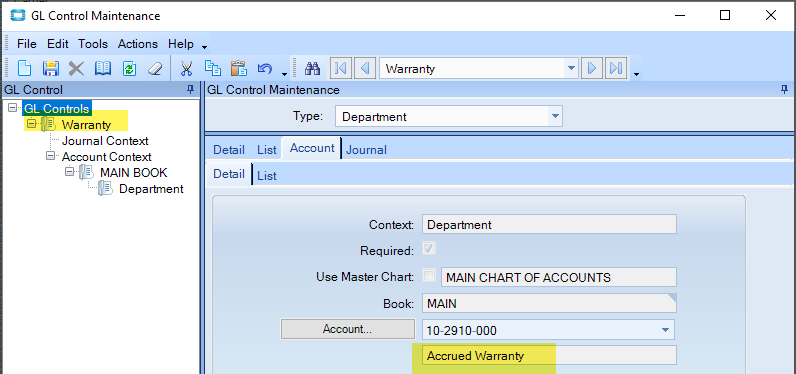Select the Detail sub-tab under Account
The height and width of the screenshot is (374, 796).
pos(228,174)
